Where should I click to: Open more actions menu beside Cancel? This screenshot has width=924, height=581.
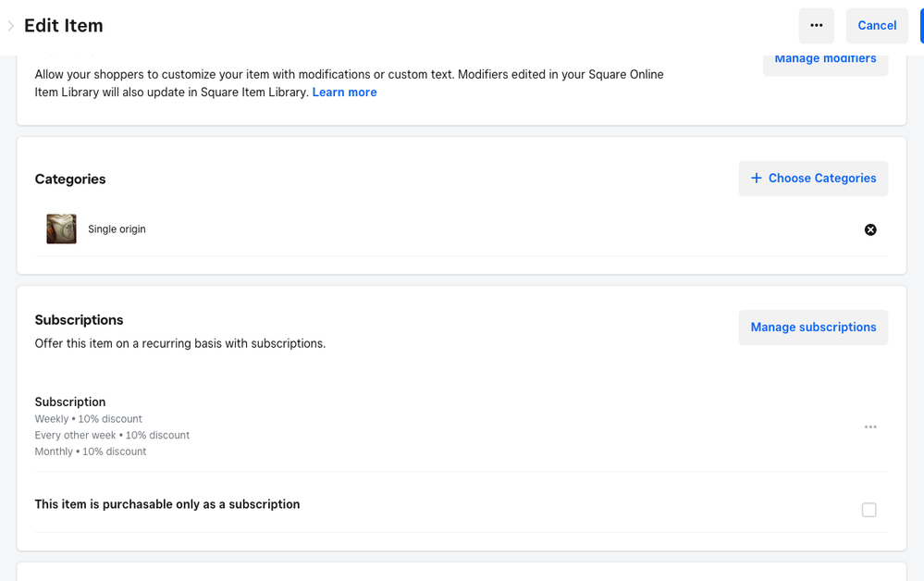pyautogui.click(x=816, y=26)
